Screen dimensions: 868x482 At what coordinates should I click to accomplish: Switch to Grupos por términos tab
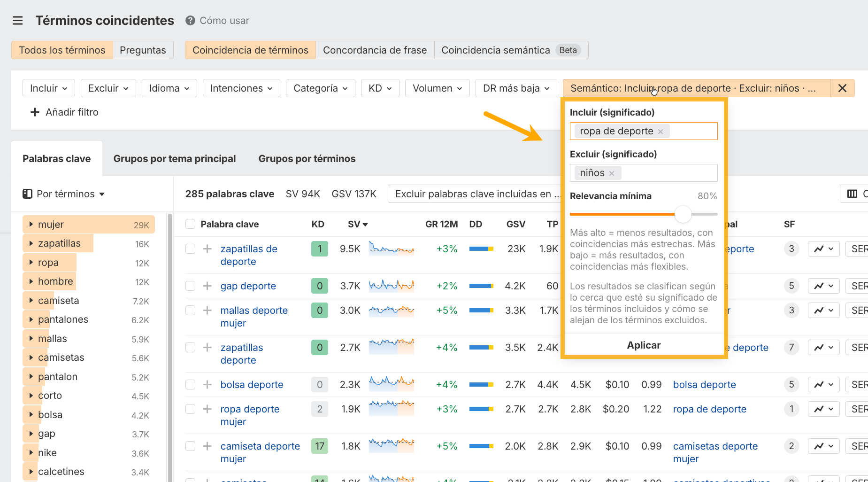click(x=307, y=159)
